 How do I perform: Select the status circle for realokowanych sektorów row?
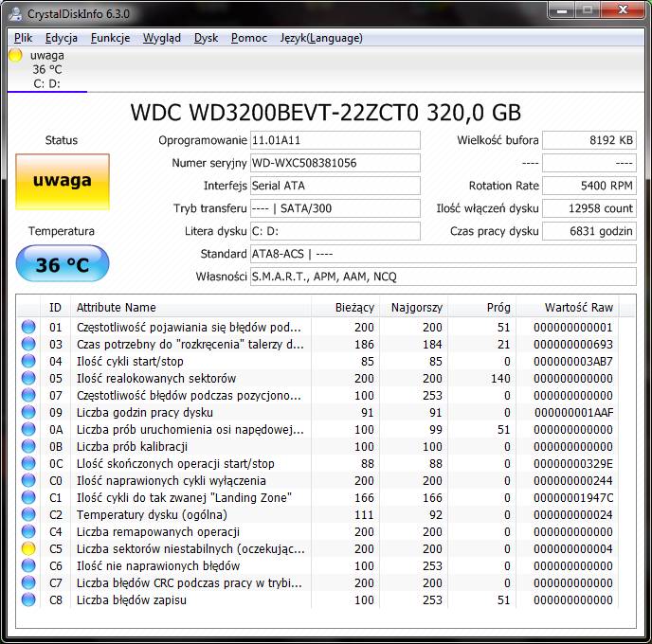pyautogui.click(x=28, y=378)
